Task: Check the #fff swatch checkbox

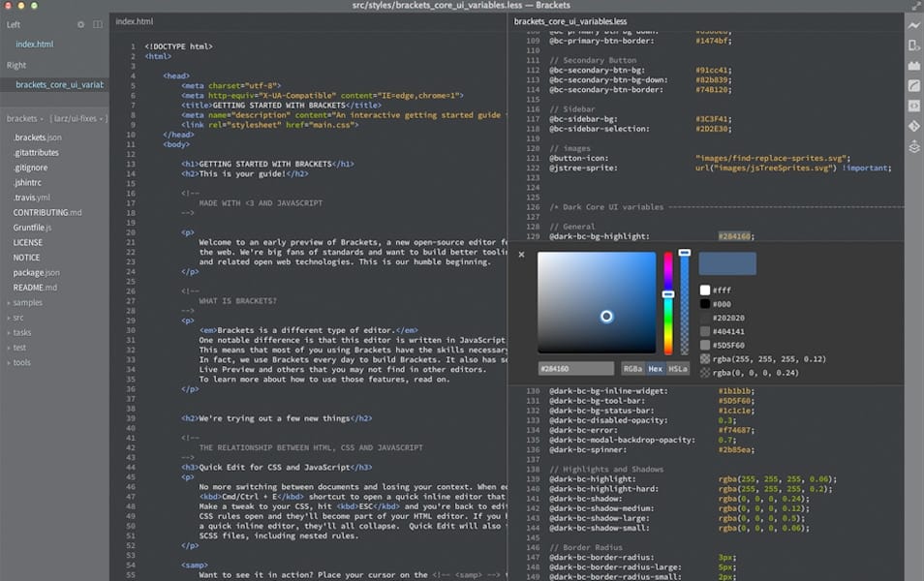Action: coord(705,288)
